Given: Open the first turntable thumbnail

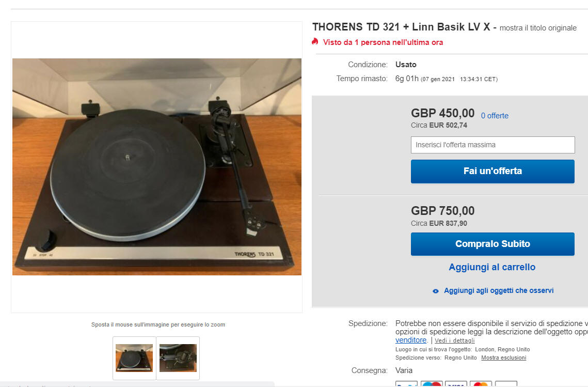Looking at the screenshot, I should [x=134, y=358].
